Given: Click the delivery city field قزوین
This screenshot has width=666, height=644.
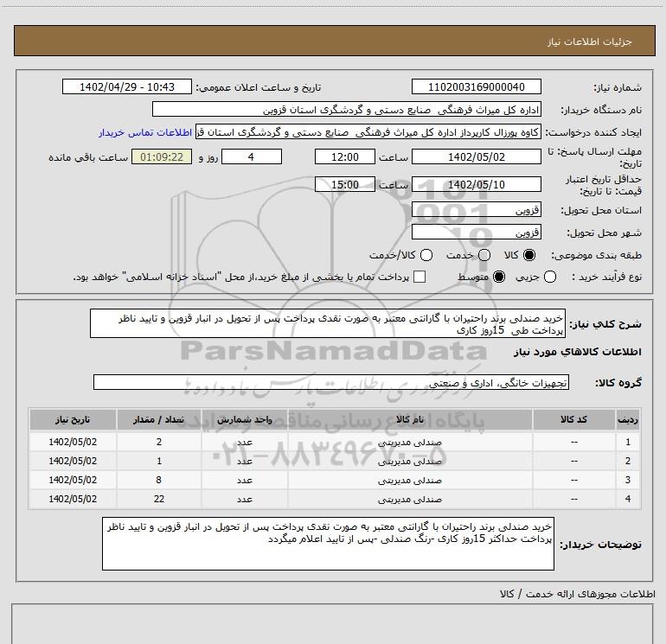Looking at the screenshot, I should [476, 232].
